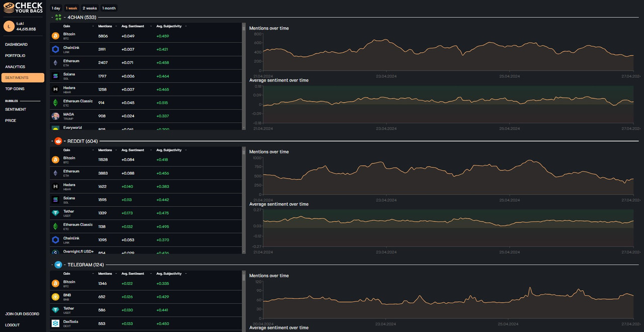The height and width of the screenshot is (332, 644).
Task: Click Hedera coin icon in 4chan table
Action: point(55,89)
